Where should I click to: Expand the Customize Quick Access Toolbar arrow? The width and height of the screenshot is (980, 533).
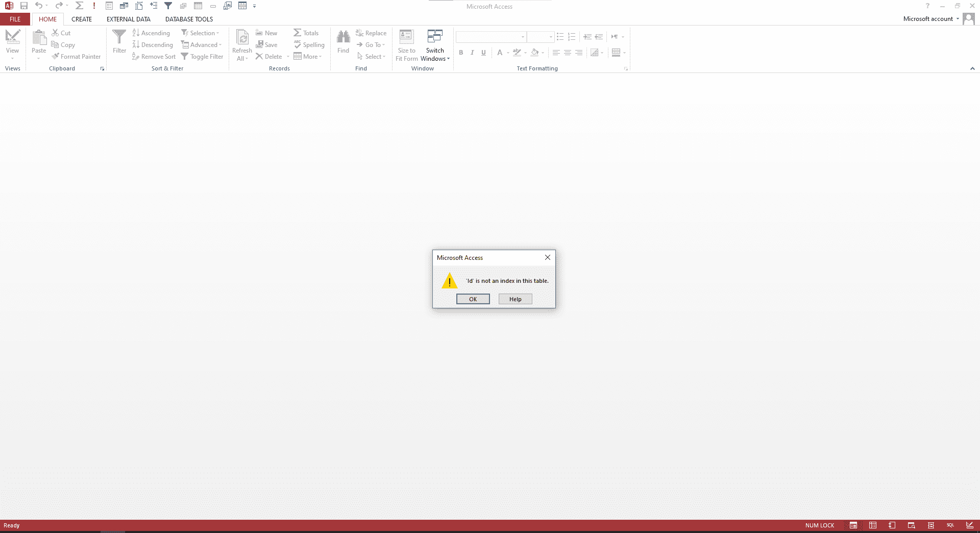tap(254, 6)
